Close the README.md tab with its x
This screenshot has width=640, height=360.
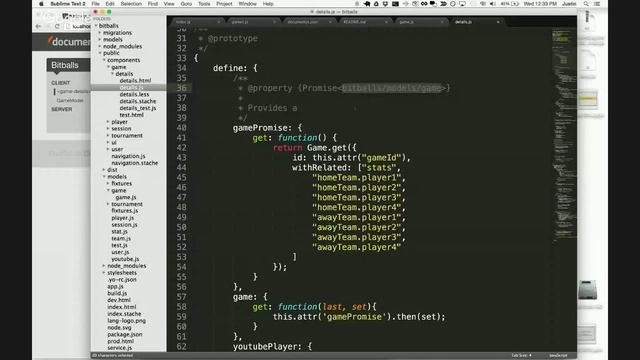point(386,22)
